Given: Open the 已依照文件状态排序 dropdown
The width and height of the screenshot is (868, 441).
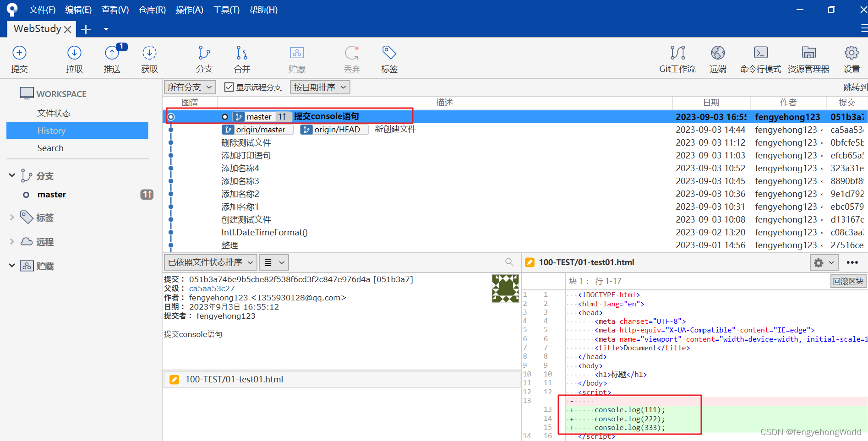Looking at the screenshot, I should pyautogui.click(x=210, y=262).
